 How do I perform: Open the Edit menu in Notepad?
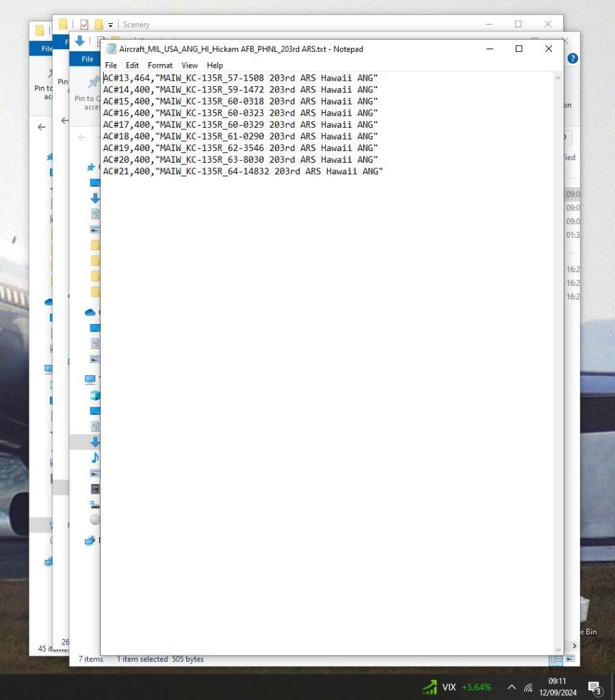pyautogui.click(x=132, y=65)
